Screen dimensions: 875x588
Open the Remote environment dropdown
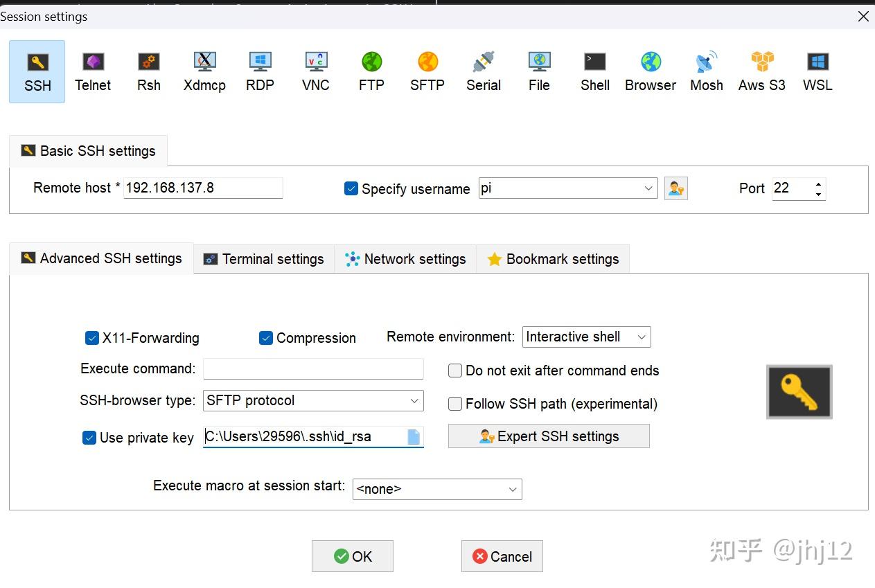pyautogui.click(x=586, y=337)
